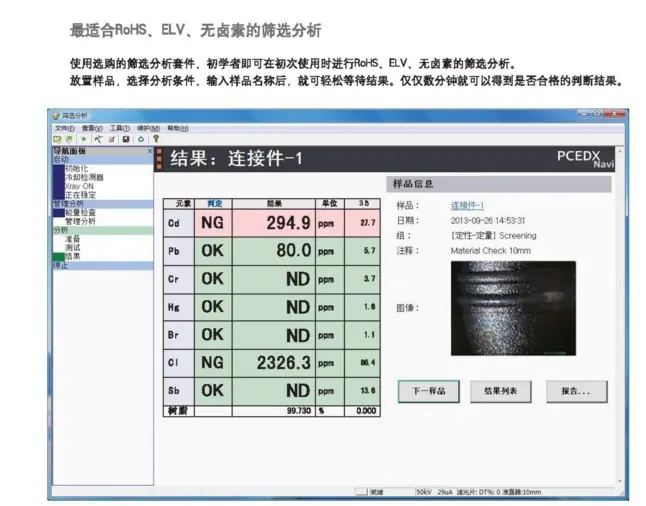
Task: Click the 元素 column header
Action: (x=179, y=204)
